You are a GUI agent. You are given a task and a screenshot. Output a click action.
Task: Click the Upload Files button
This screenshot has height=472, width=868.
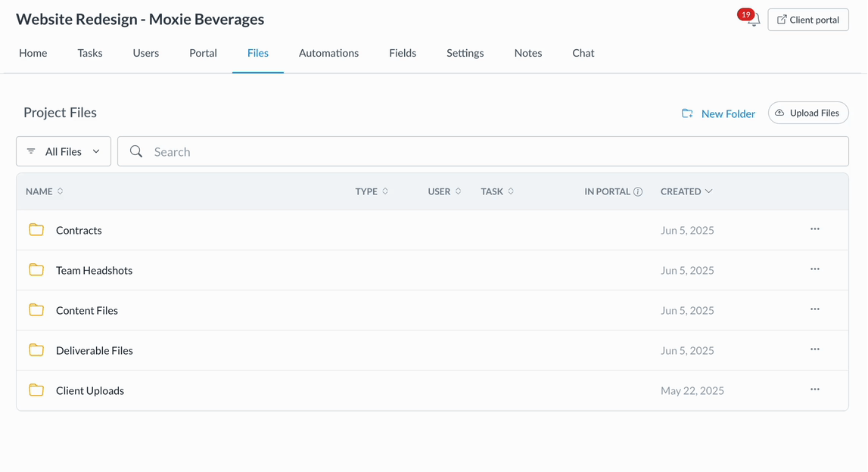808,113
